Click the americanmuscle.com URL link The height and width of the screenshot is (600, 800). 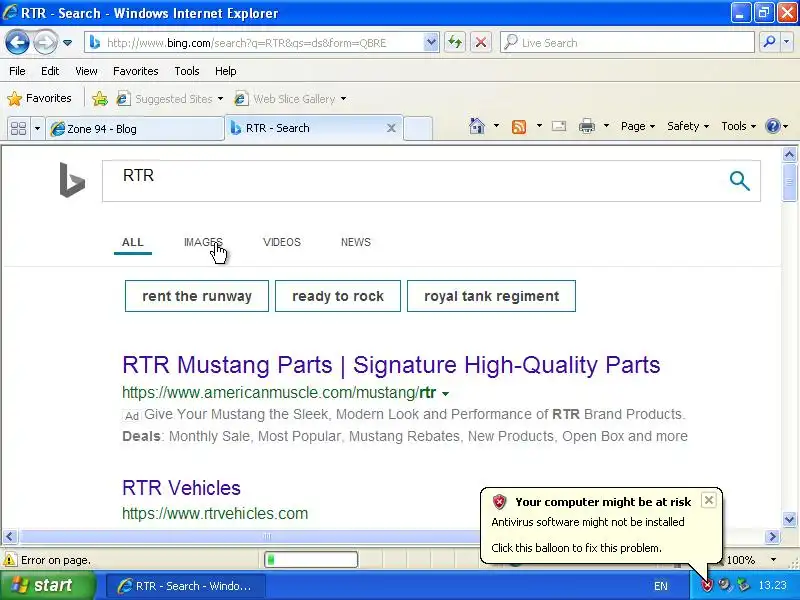click(x=279, y=392)
